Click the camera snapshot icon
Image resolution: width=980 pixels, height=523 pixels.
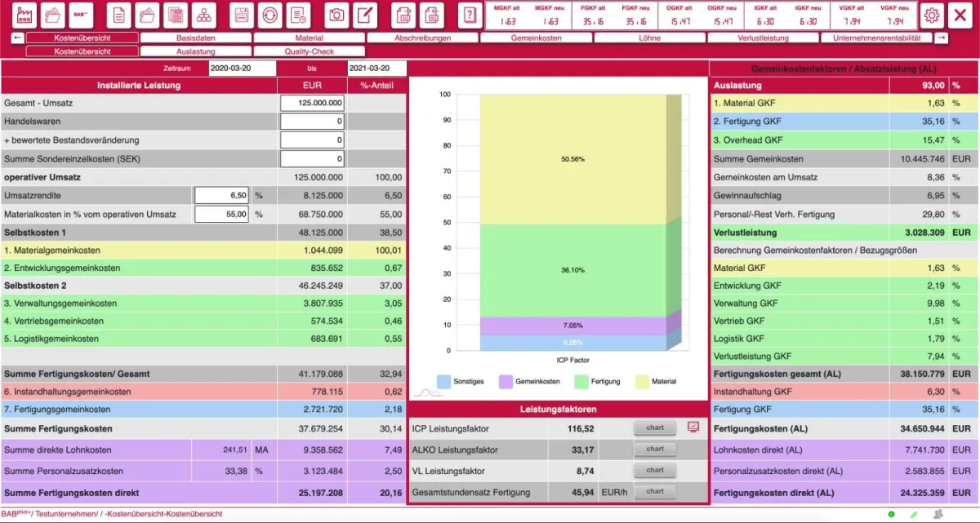336,15
